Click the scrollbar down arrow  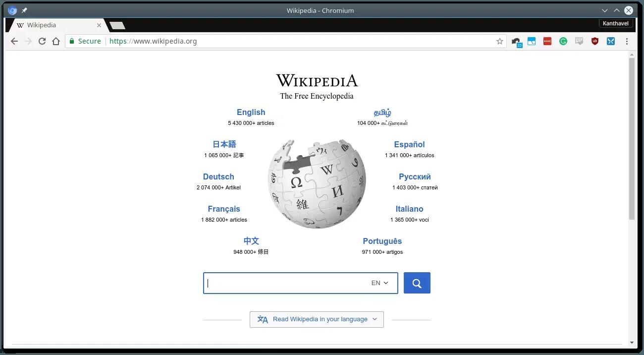(x=632, y=343)
